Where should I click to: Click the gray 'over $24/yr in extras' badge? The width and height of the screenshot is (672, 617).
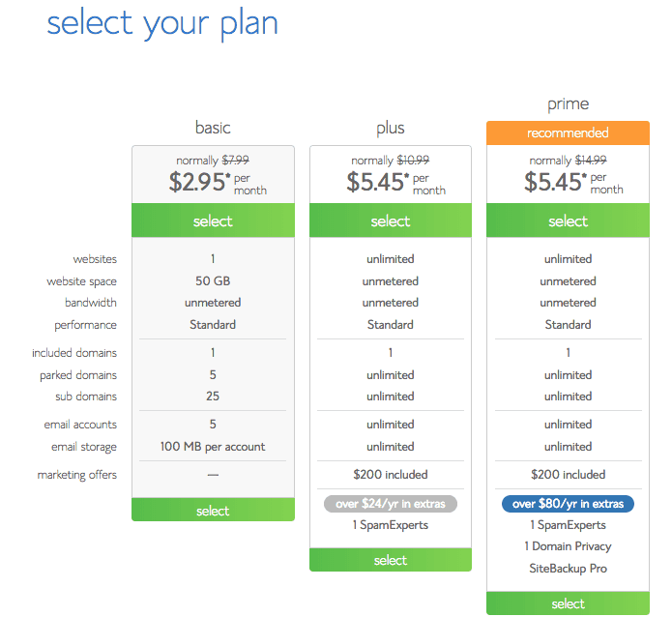coord(391,504)
